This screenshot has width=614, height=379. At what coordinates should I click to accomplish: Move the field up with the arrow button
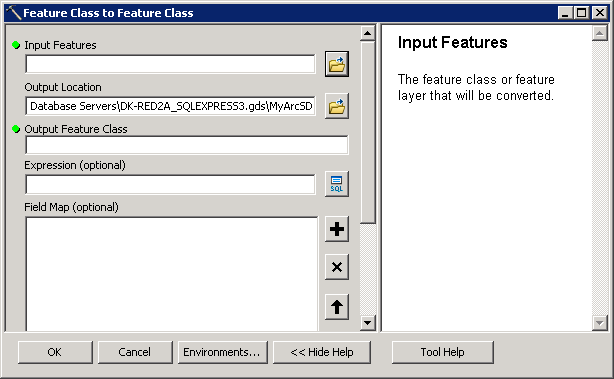click(x=337, y=307)
